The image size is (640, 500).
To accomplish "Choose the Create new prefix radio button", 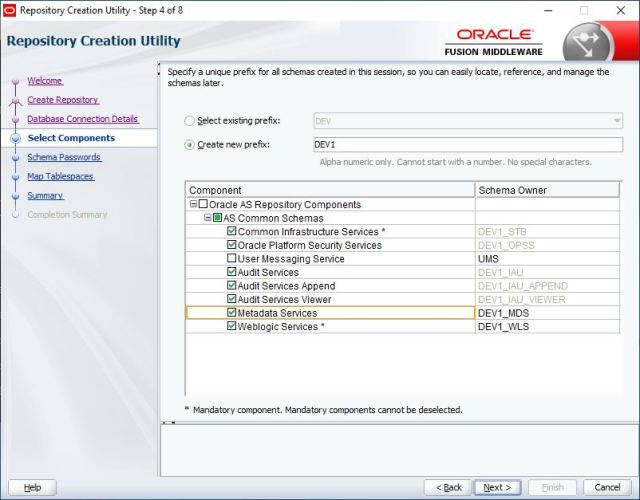I will (x=189, y=144).
